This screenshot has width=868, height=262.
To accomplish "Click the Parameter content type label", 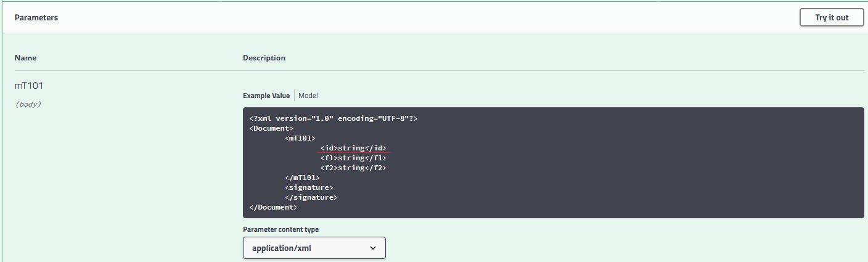I will (280, 229).
